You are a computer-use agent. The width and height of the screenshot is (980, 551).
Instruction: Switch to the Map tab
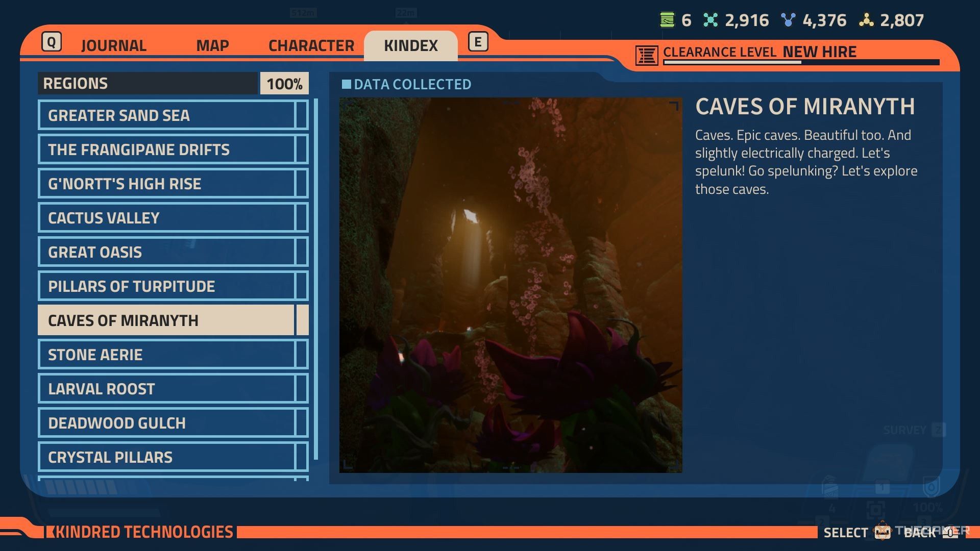pos(212,45)
